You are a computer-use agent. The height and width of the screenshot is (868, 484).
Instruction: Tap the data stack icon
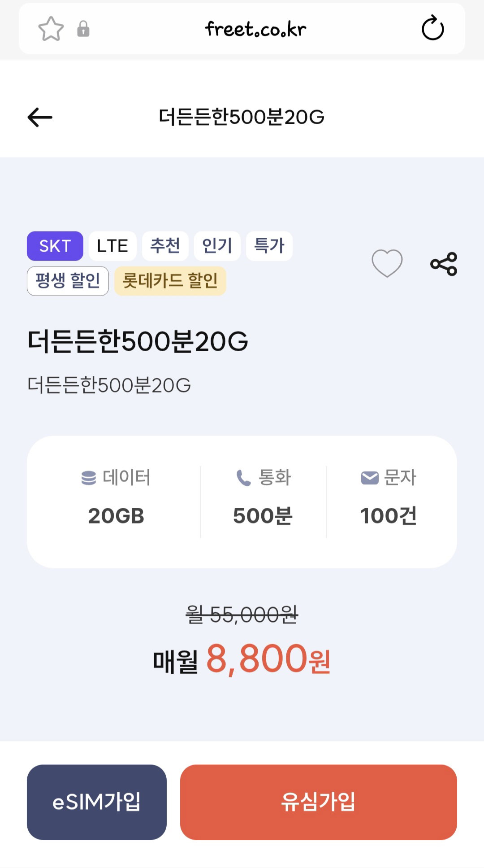[89, 478]
